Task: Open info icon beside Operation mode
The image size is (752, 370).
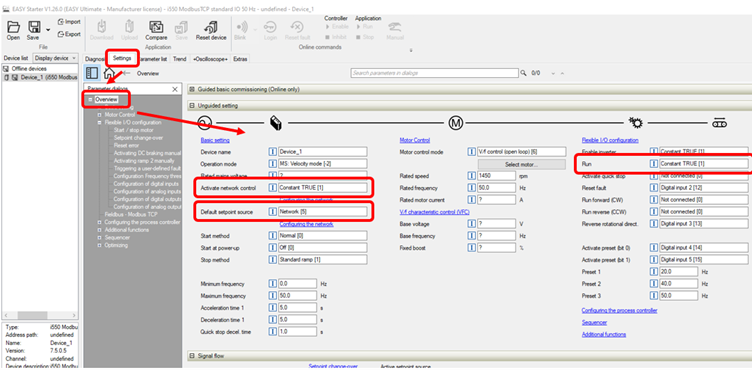Action: [x=272, y=164]
